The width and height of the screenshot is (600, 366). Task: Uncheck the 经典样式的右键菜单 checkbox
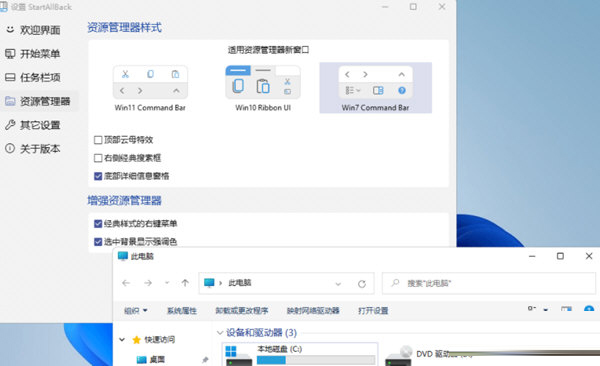[98, 224]
